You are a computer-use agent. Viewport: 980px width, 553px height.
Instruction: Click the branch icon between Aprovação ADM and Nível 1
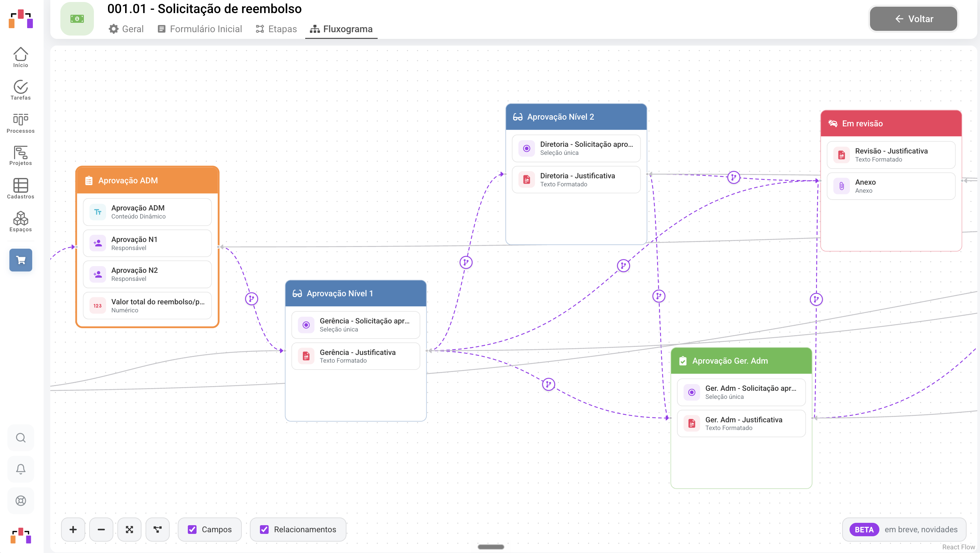pos(252,299)
